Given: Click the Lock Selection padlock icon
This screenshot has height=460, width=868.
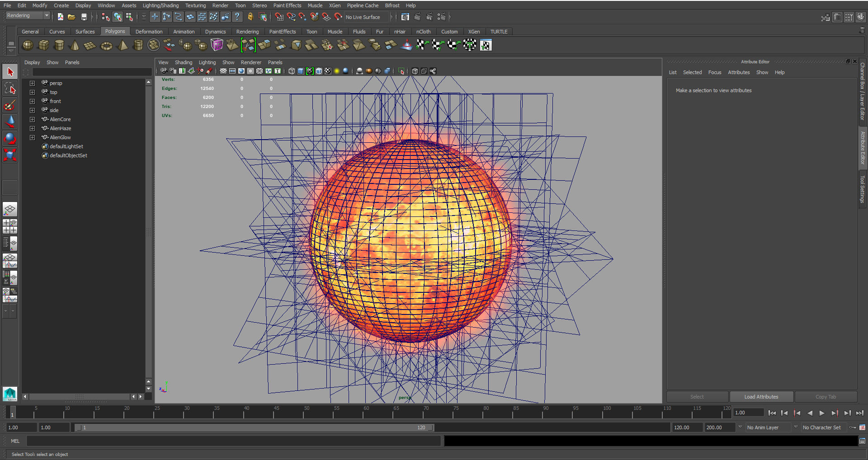Looking at the screenshot, I should 250,17.
